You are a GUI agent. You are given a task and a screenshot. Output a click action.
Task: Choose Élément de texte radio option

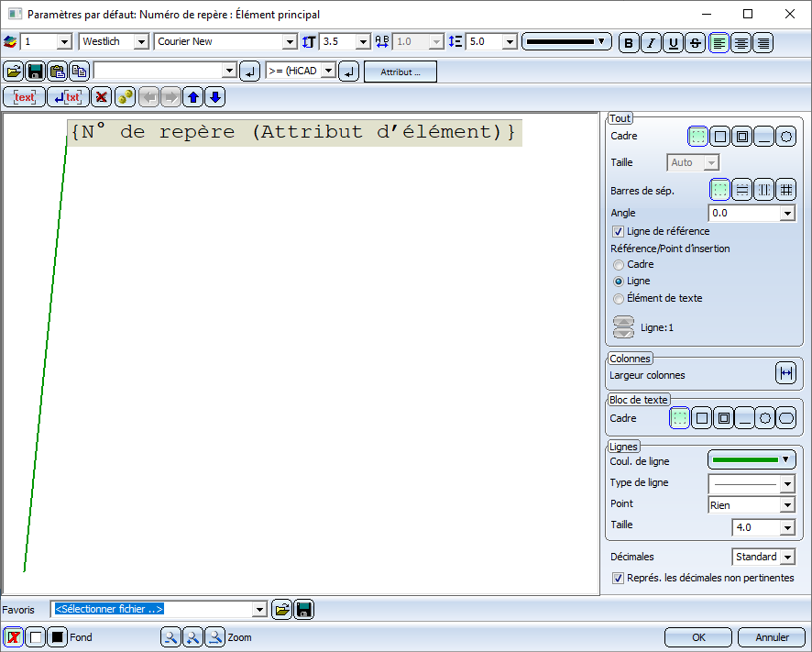(619, 298)
